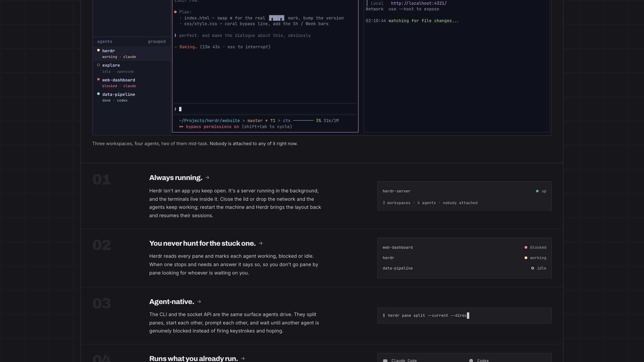Click the '3%' context percentage value

click(x=318, y=121)
